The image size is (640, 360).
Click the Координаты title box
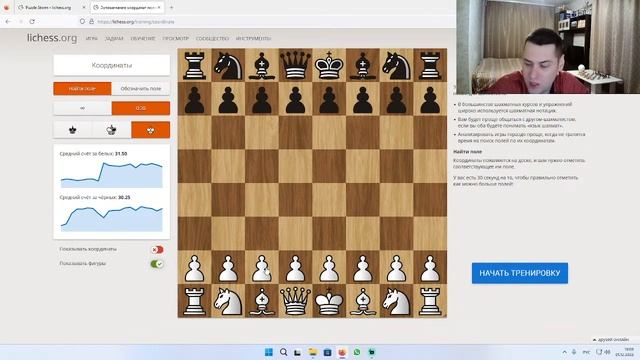(111, 65)
